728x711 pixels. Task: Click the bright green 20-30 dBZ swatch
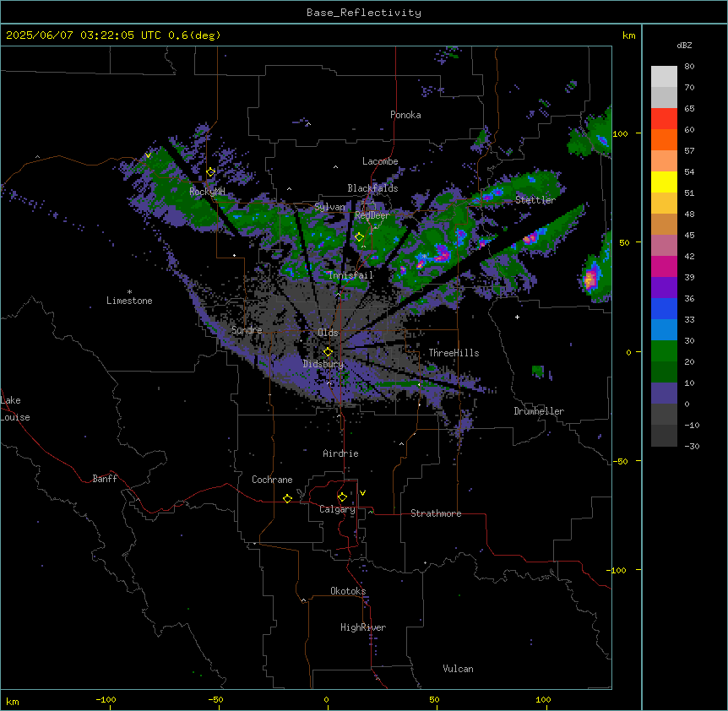pos(664,351)
